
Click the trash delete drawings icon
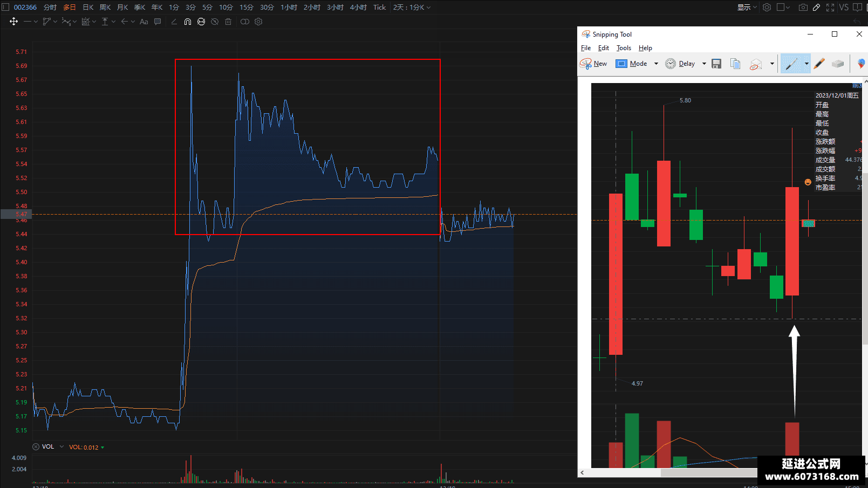228,22
